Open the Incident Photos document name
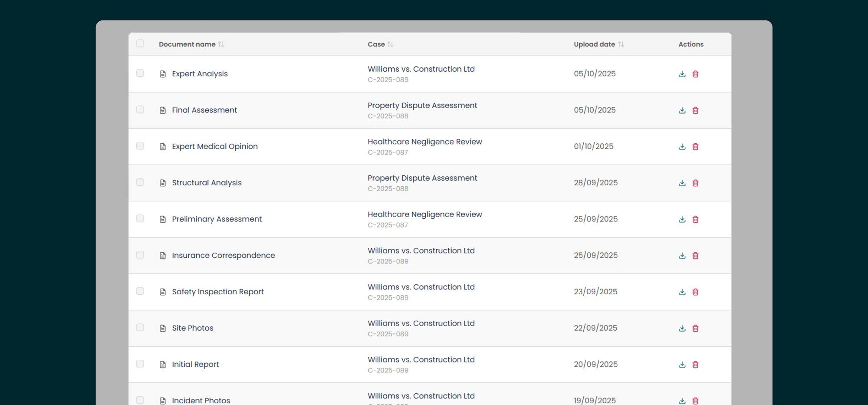The height and width of the screenshot is (405, 868). [x=201, y=401]
